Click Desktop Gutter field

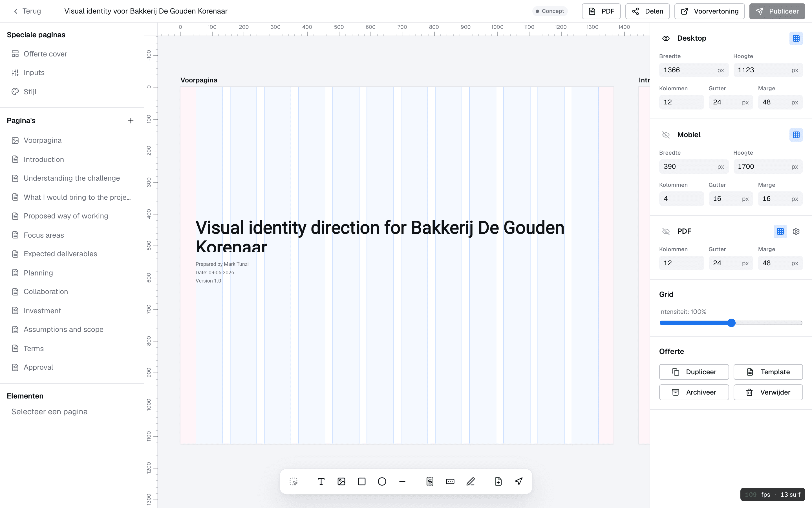pos(731,102)
